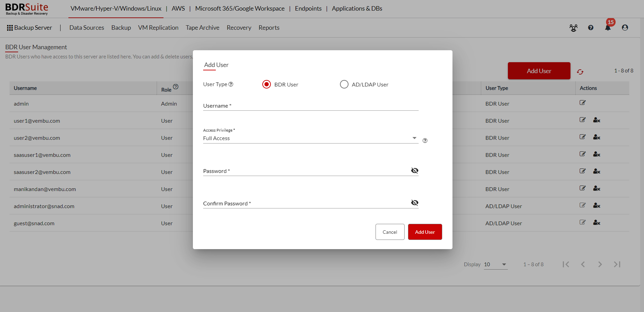Image resolution: width=644 pixels, height=312 pixels.
Task: Click the AD/LDAP User cell for guest@snad.com
Action: pyautogui.click(x=503, y=223)
